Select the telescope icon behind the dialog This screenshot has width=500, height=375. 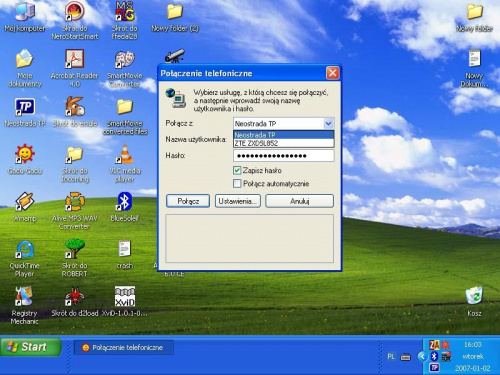coord(174,56)
